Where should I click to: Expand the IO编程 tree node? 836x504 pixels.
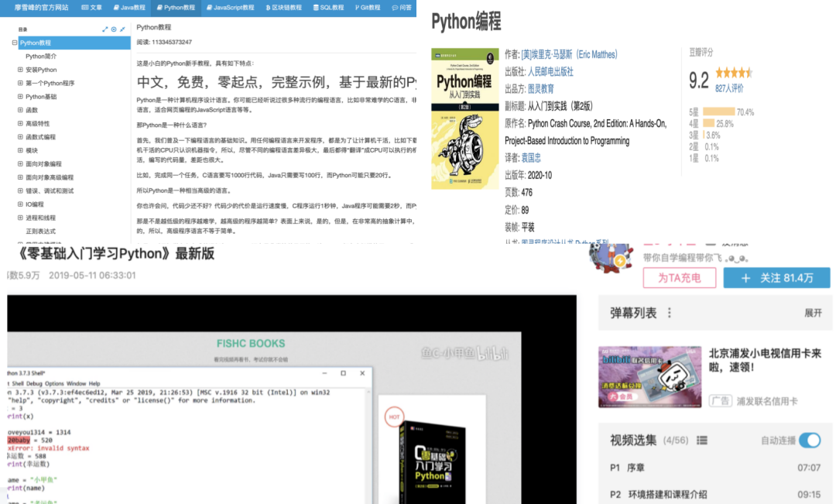20,204
